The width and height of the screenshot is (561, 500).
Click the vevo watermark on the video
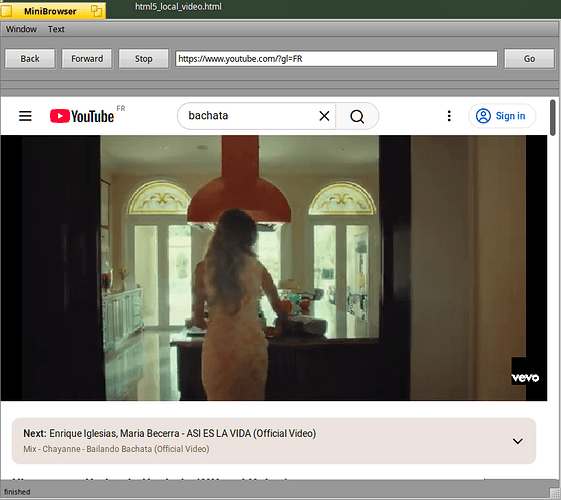pos(525,378)
